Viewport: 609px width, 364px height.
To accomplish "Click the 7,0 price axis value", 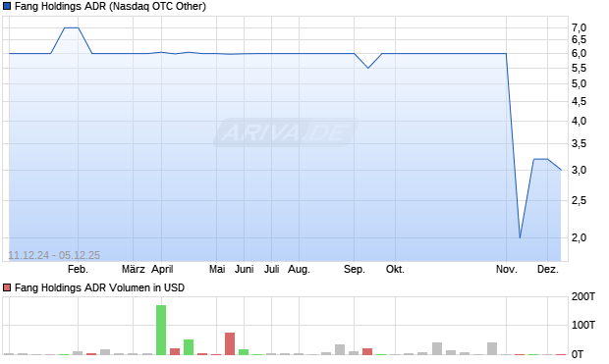I will click(x=579, y=27).
